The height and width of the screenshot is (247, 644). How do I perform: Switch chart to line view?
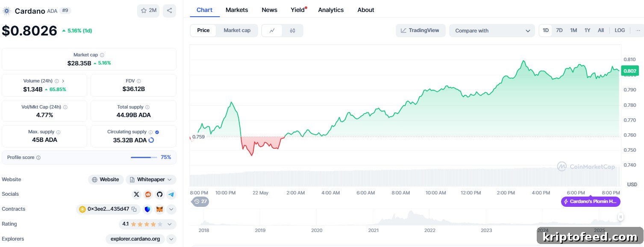[272, 30]
